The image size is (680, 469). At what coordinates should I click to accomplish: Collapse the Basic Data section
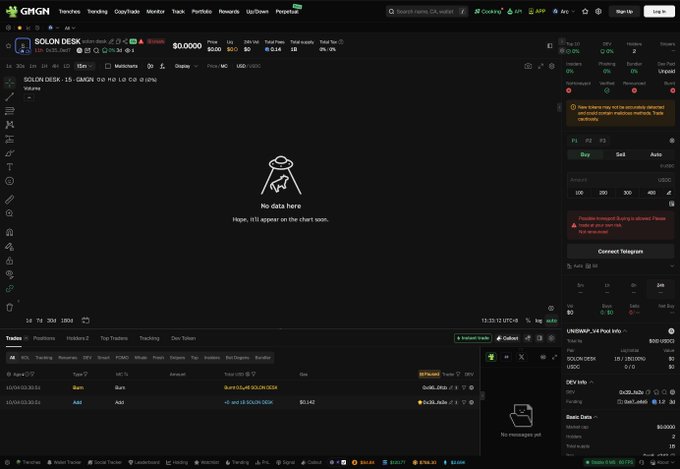596,417
